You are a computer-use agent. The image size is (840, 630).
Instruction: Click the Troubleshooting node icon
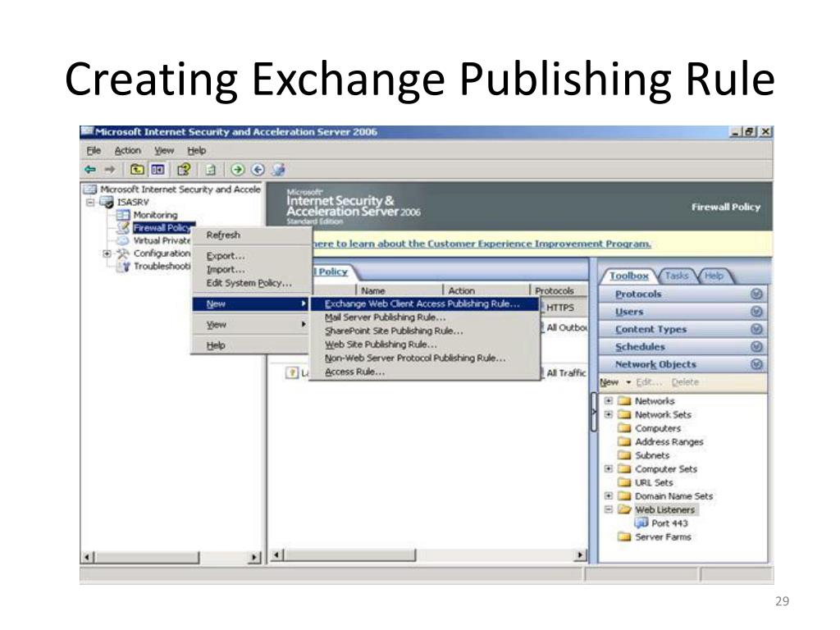click(125, 267)
